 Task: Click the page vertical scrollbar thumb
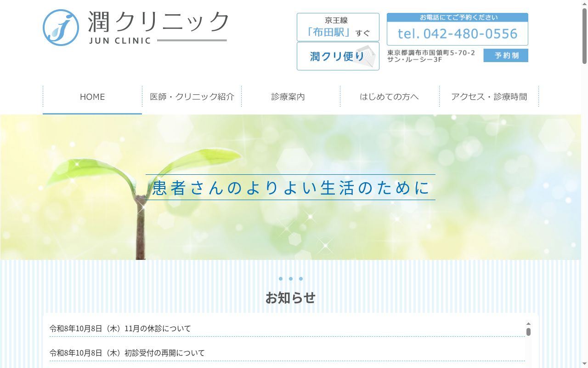584,36
